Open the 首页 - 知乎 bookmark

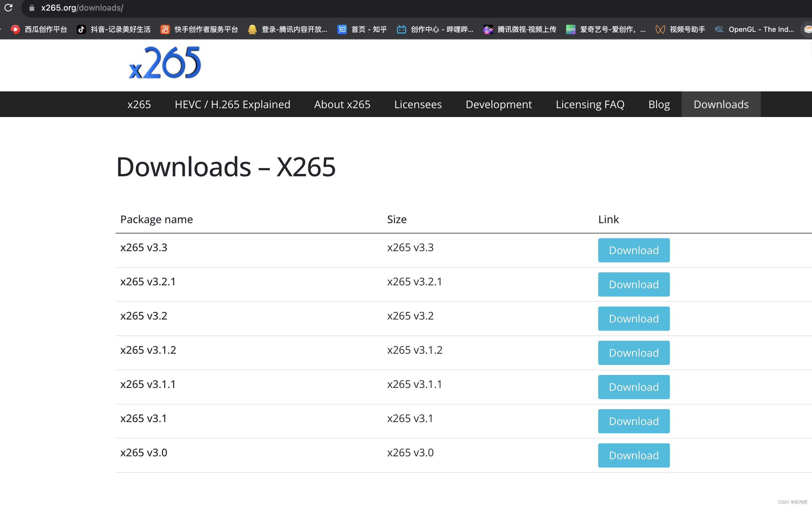(362, 29)
